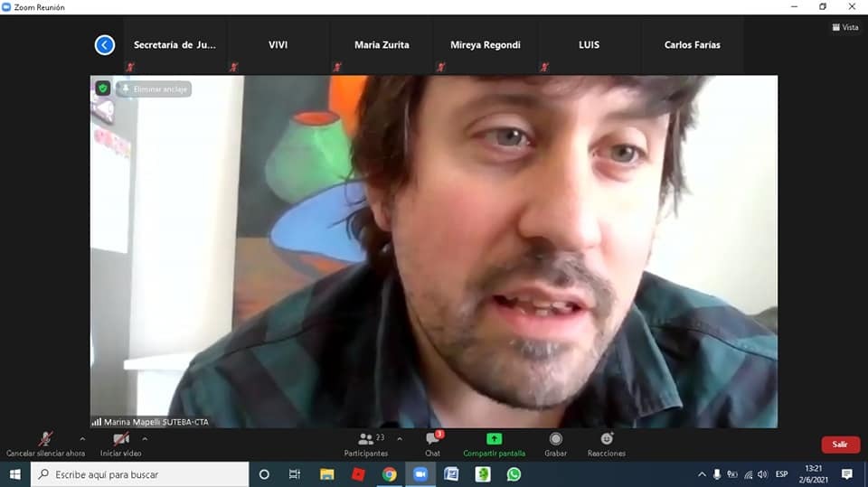Unmute microphone with Cancelar silenciar ahora
This screenshot has width=868, height=487.
45,440
